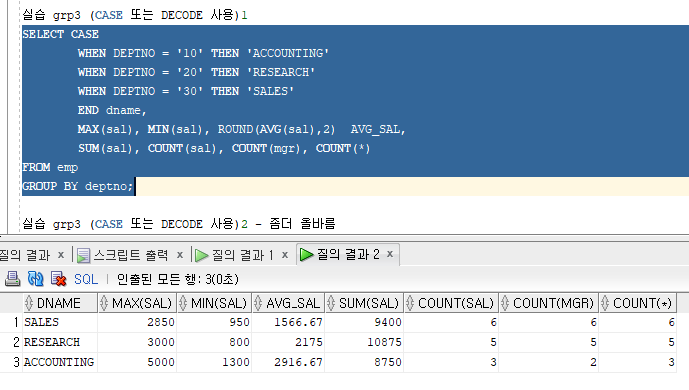Viewport: 689px width, 390px height.
Task: Place cursor on SELECT CASE line
Action: click(x=61, y=34)
